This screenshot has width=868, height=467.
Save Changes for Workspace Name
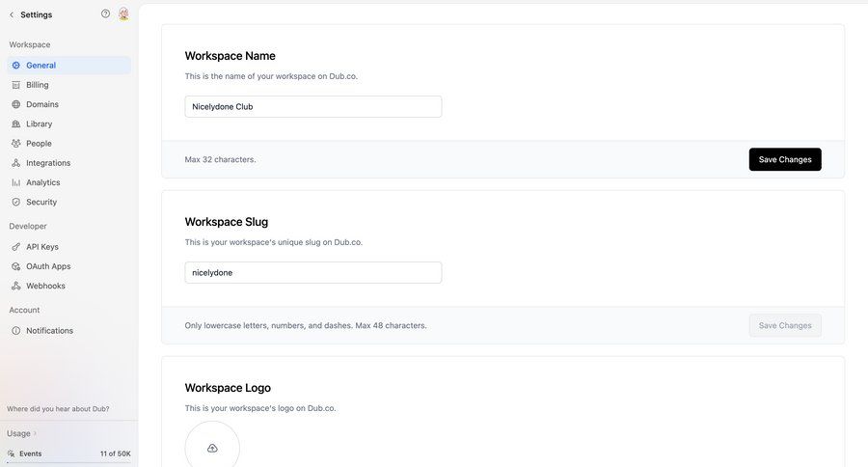click(x=785, y=159)
